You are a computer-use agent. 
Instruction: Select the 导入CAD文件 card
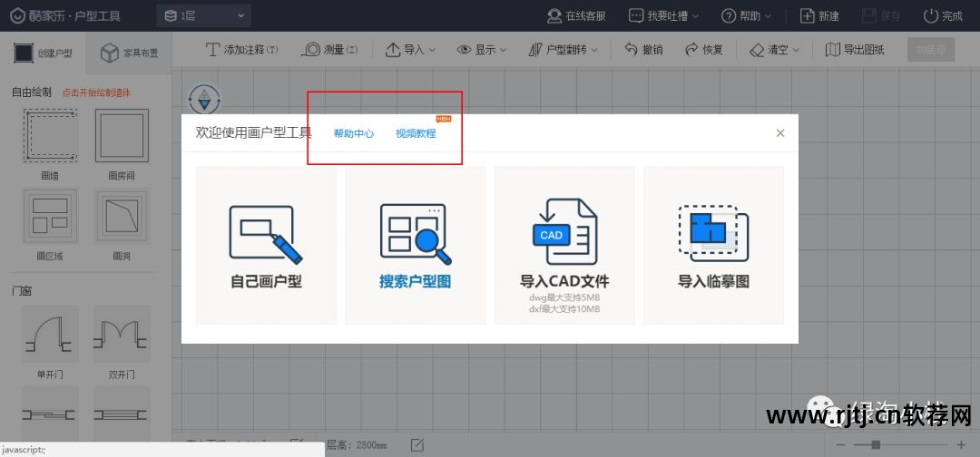pyautogui.click(x=564, y=246)
